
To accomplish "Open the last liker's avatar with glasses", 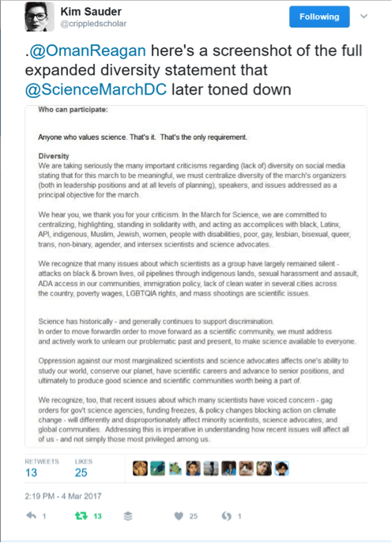I will [282, 468].
